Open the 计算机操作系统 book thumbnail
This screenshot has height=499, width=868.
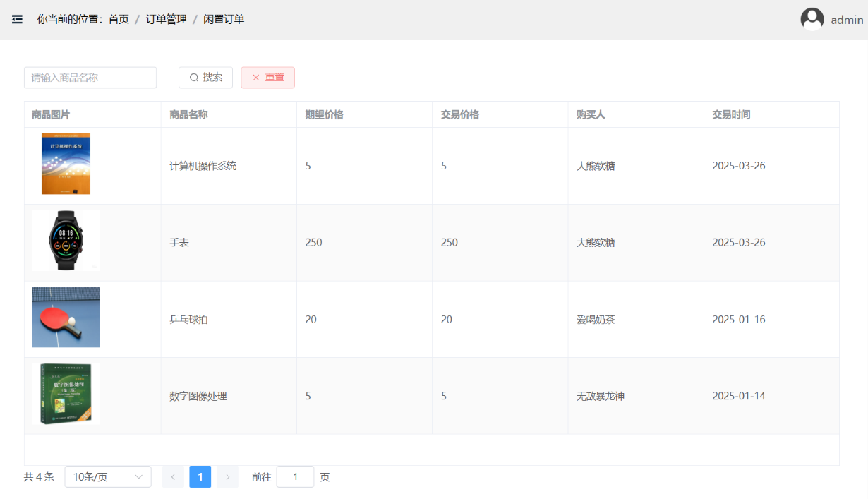[66, 164]
